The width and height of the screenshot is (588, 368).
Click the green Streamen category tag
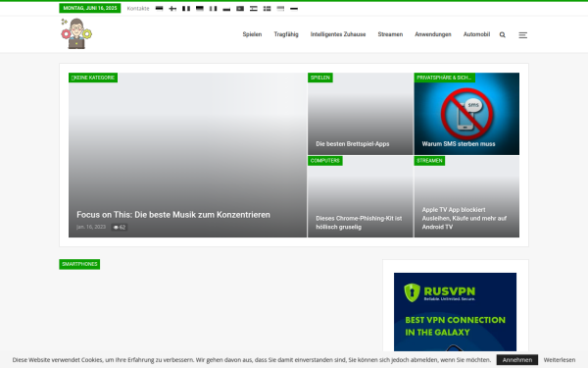[x=429, y=161]
